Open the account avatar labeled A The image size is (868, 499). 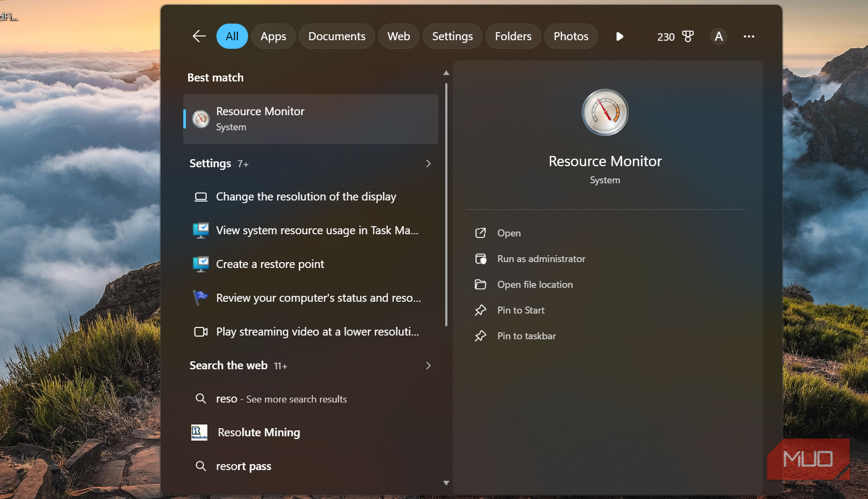pyautogui.click(x=719, y=36)
